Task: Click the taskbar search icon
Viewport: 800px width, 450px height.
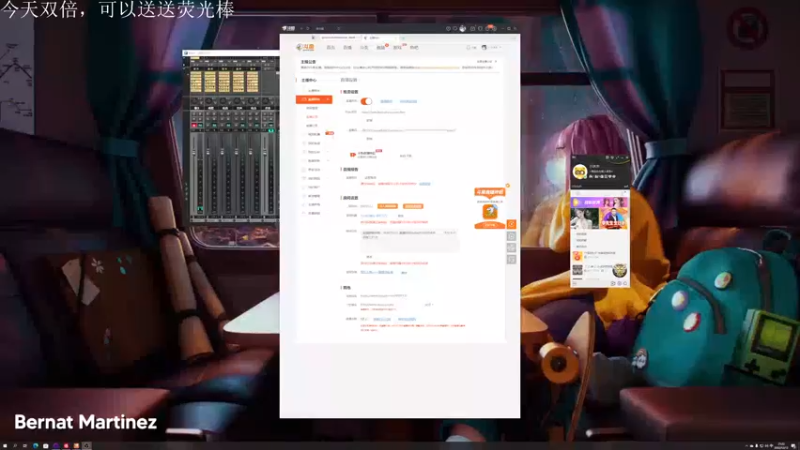Action: [15, 446]
